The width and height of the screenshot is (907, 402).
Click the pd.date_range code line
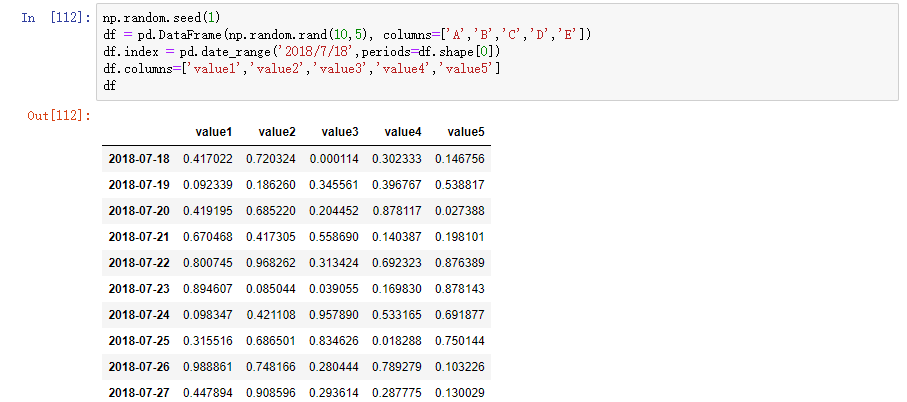pyautogui.click(x=301, y=52)
